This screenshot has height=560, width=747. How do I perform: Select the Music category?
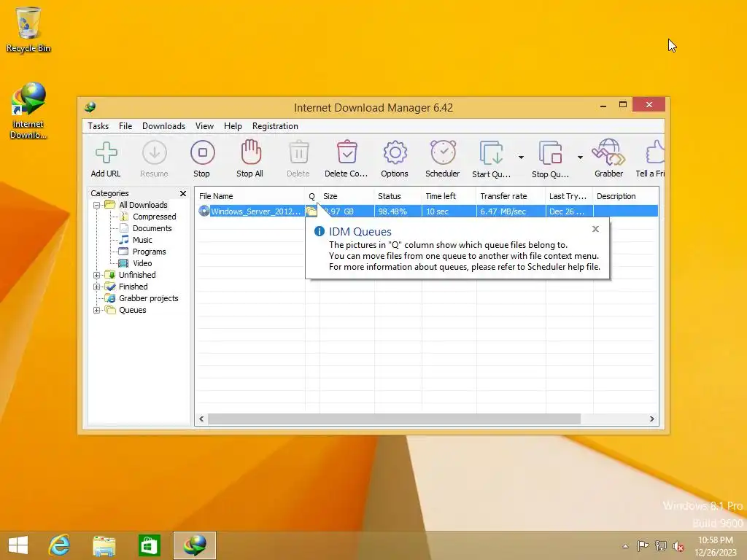[142, 240]
